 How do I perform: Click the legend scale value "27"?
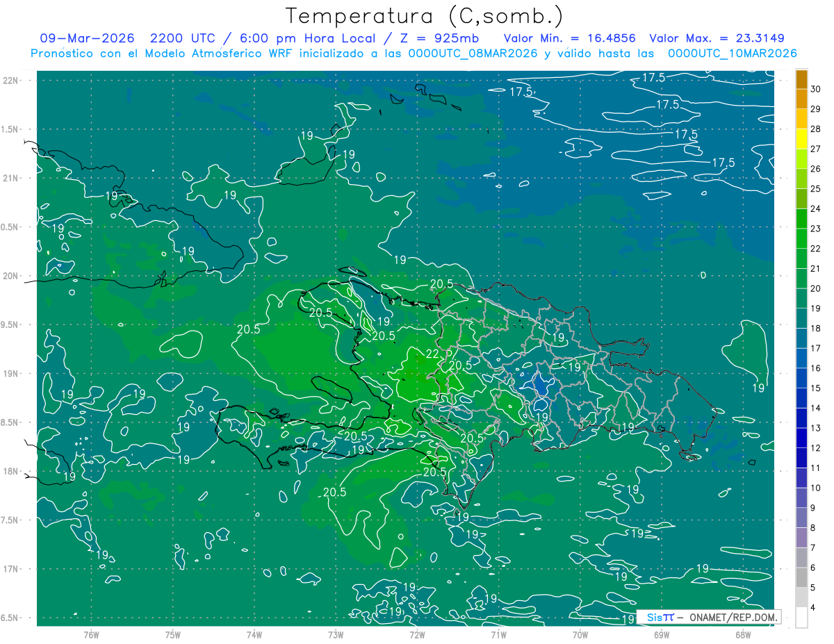816,149
